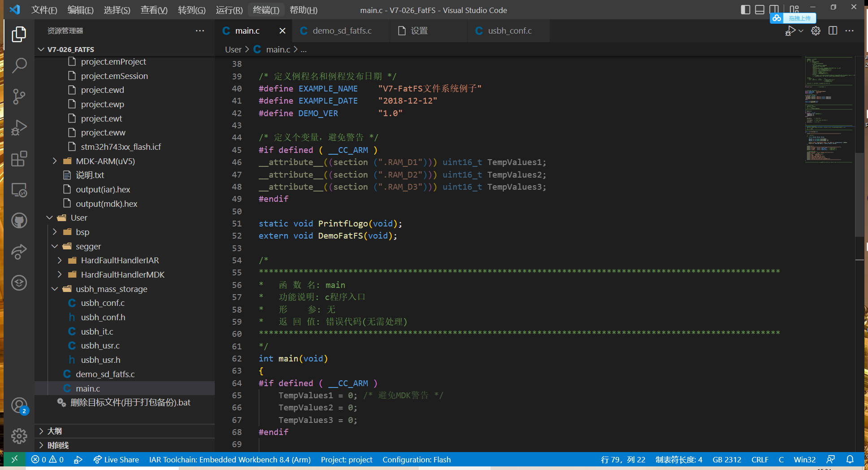Open the Remote Explorer view
Screen dimensions: 868x470
19,190
